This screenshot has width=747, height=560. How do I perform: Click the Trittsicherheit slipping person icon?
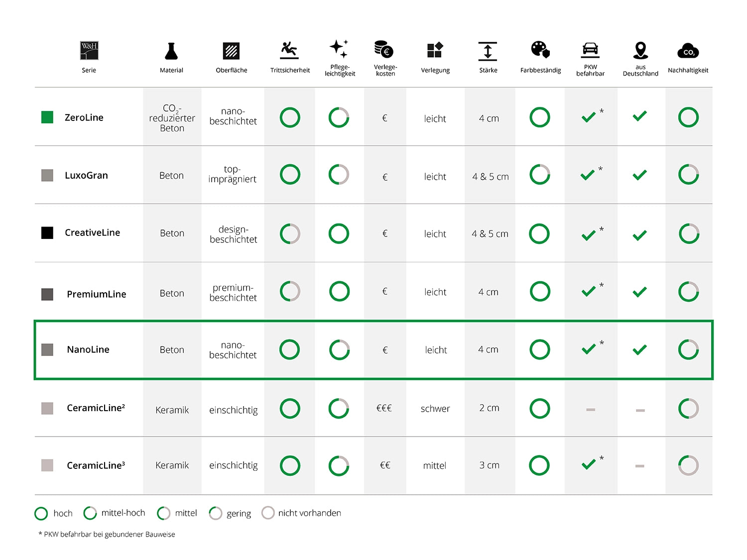(289, 50)
